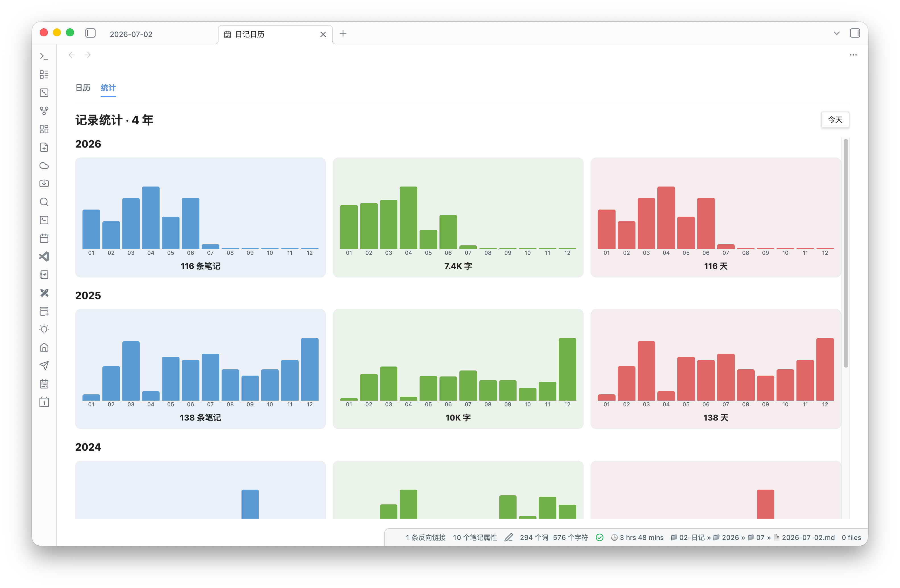The width and height of the screenshot is (900, 588).
Task: Click the green sync checkmark status icon
Action: point(600,537)
